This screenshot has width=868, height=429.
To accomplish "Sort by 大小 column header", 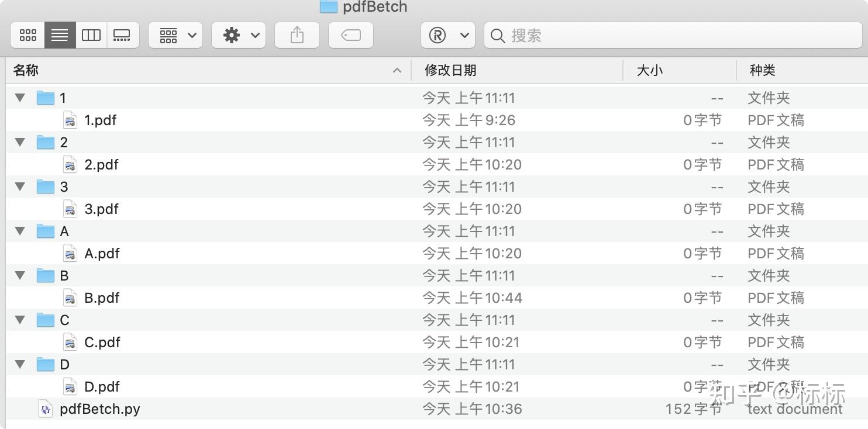I will point(649,71).
